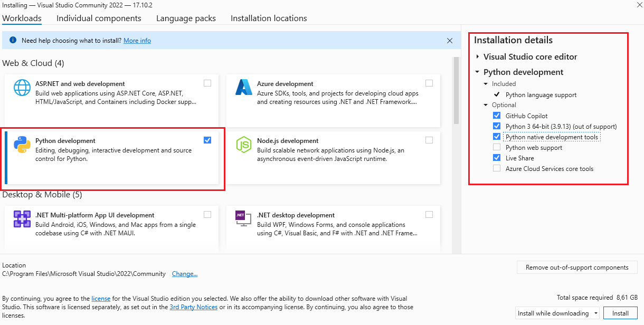The image size is (644, 325).
Task: Switch to the Workloads tab
Action: pos(22,18)
